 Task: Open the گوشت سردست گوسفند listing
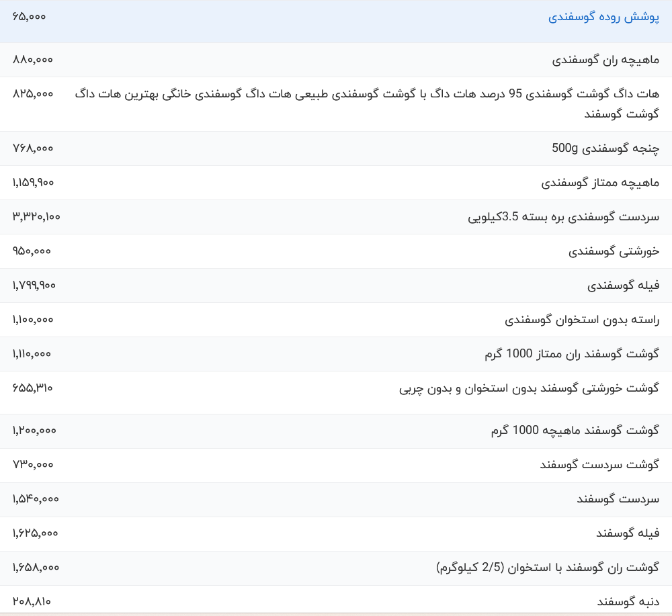599,465
